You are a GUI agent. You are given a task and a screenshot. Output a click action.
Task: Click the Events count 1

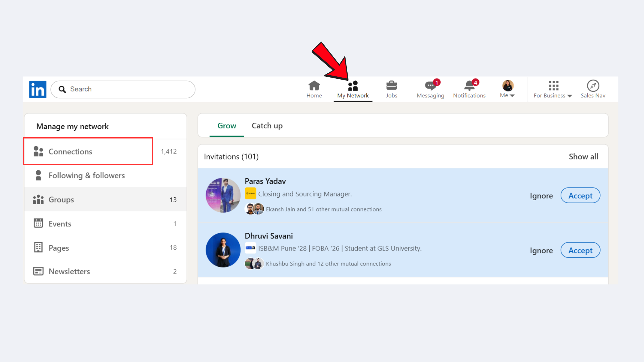175,224
